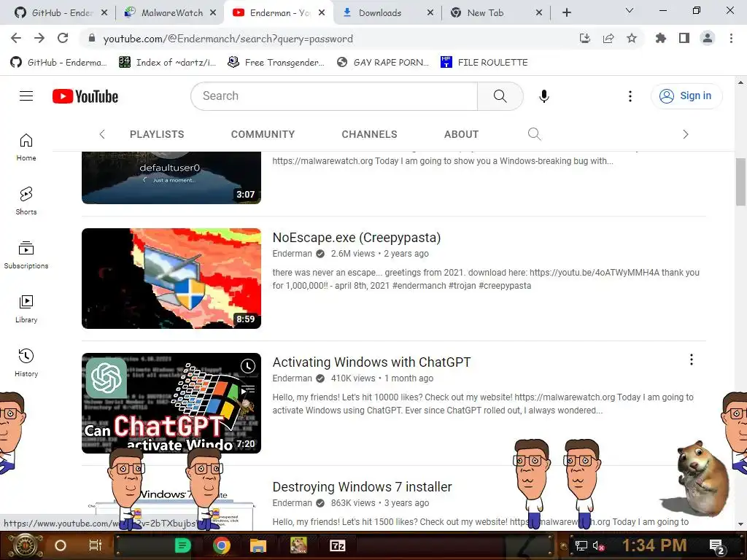747x560 pixels.
Task: Open NoEscape.exe (Creepypasta) video title
Action: click(356, 237)
